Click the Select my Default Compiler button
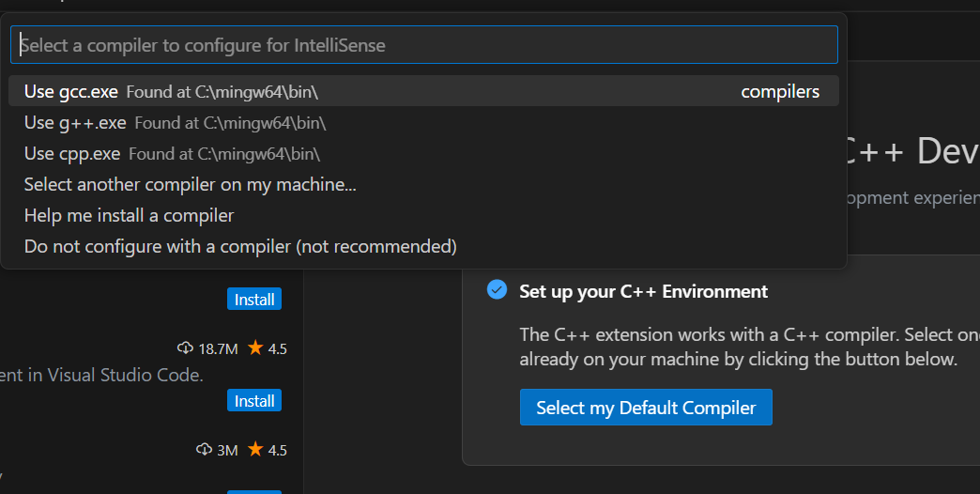980x494 pixels. [x=646, y=407]
